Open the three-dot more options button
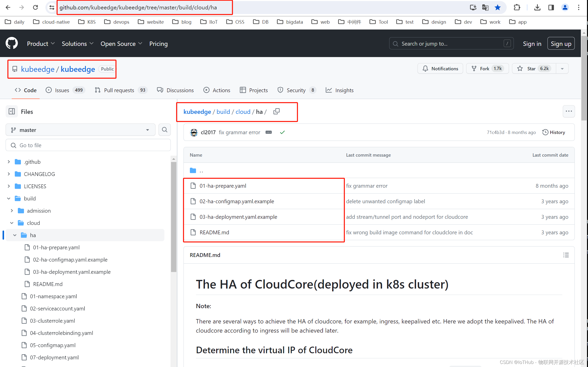Image resolution: width=588 pixels, height=367 pixels. [x=569, y=111]
